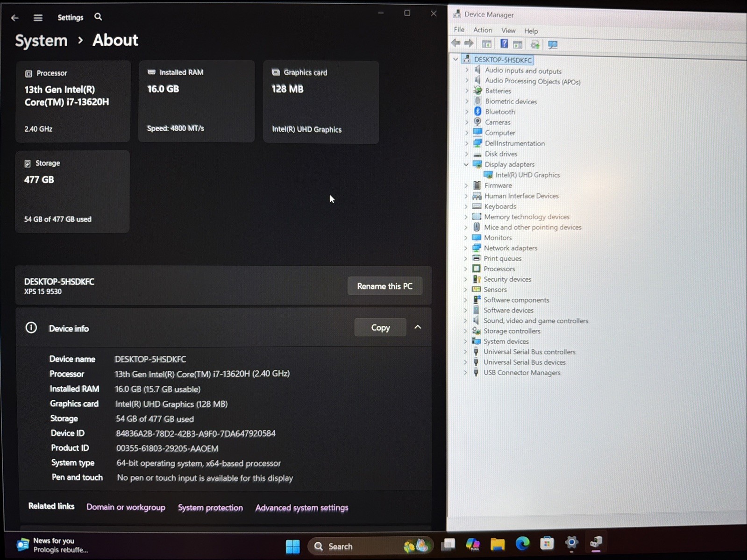This screenshot has height=560, width=747.
Task: Select the Storage info card
Action: (x=72, y=191)
